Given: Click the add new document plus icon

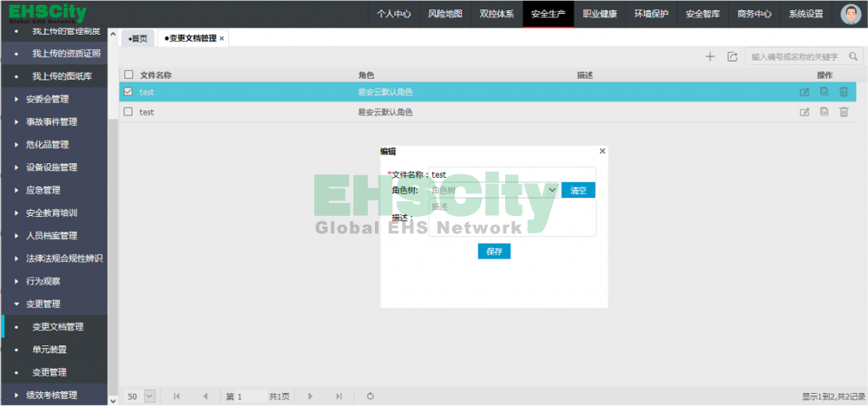Looking at the screenshot, I should point(710,56).
